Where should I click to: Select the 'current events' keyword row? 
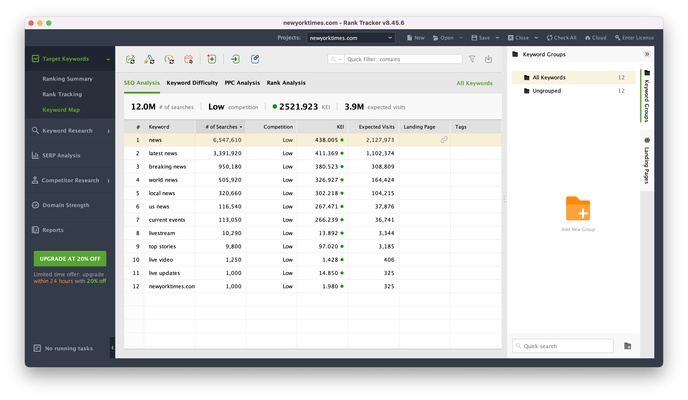pos(312,220)
